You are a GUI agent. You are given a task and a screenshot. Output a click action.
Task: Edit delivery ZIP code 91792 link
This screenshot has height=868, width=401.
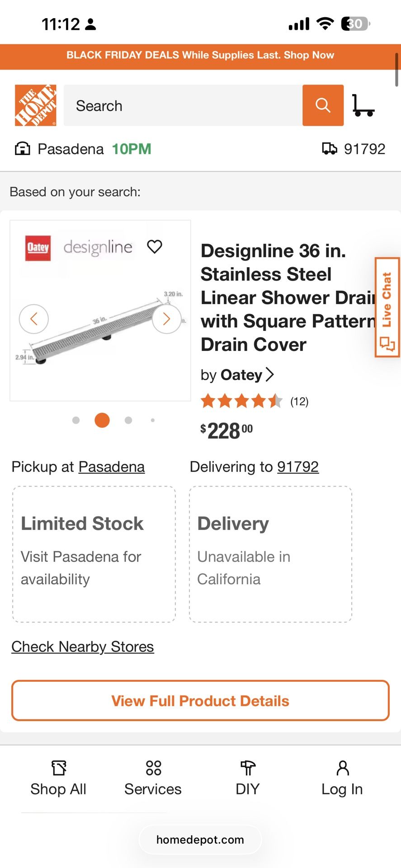tap(298, 466)
